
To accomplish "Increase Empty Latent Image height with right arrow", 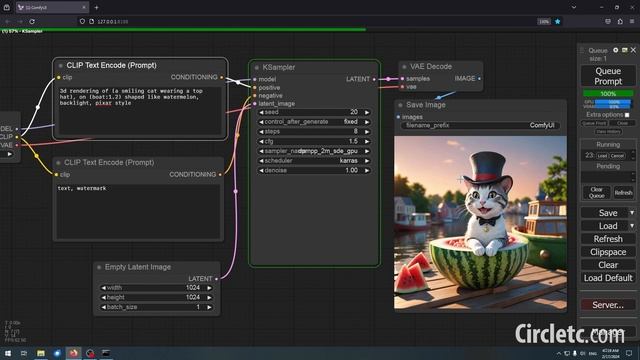I will click(x=209, y=298).
